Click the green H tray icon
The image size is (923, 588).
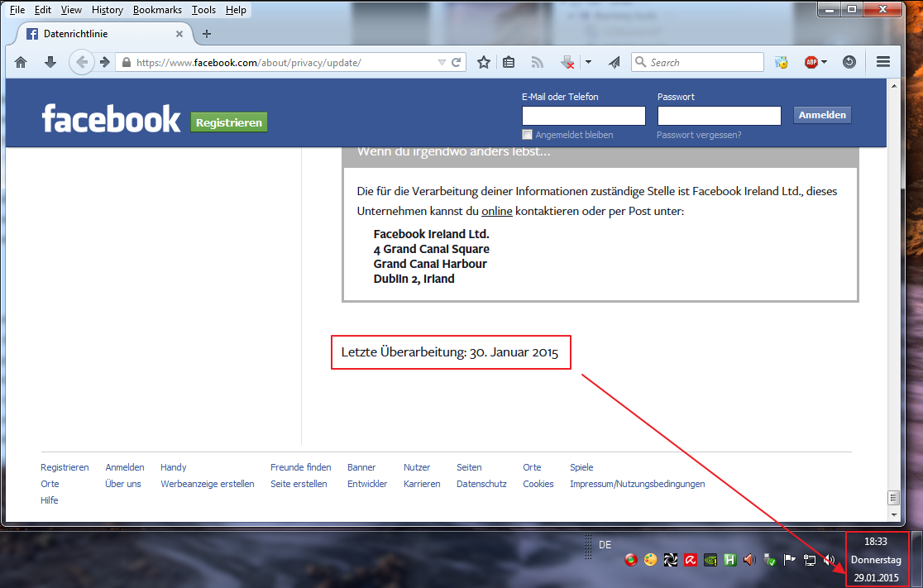tap(730, 561)
